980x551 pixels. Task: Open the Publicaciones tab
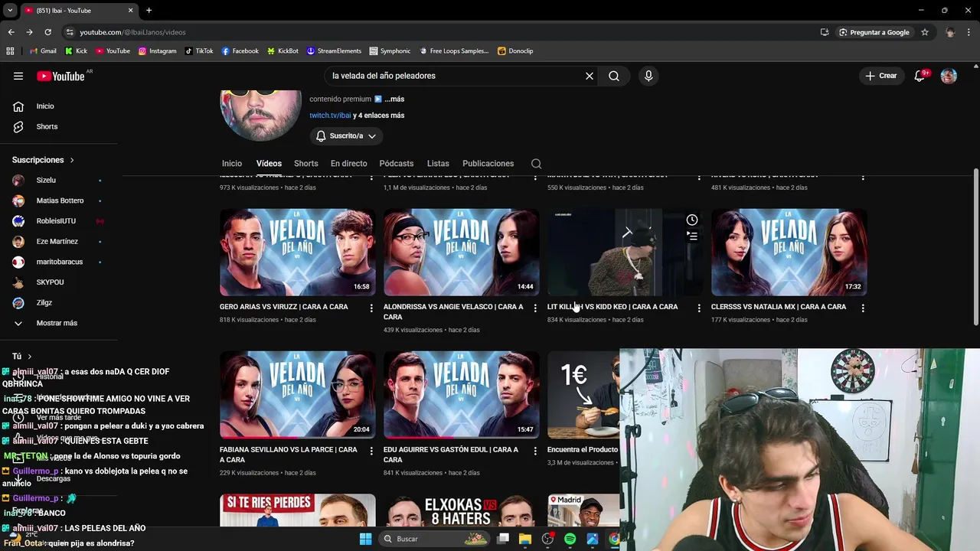(488, 163)
